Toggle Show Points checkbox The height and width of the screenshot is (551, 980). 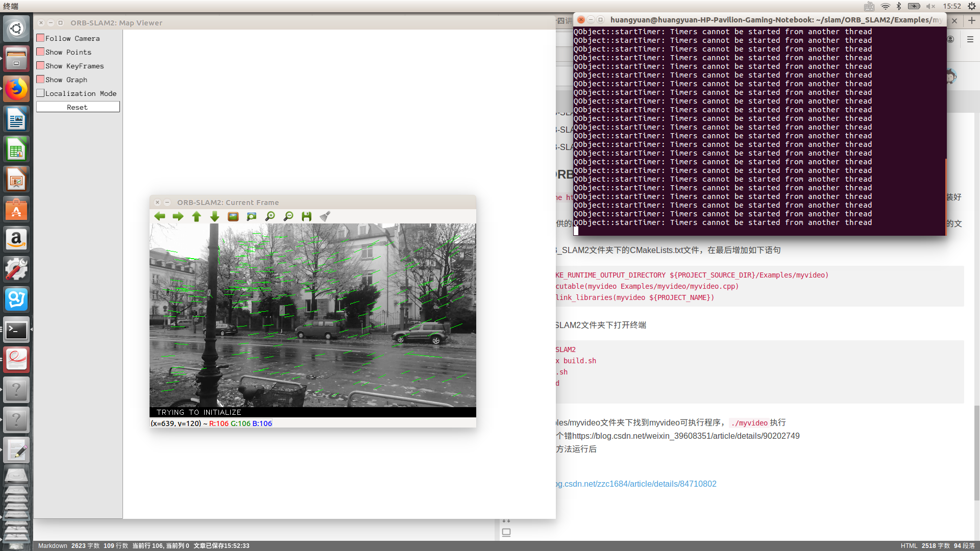tap(40, 52)
